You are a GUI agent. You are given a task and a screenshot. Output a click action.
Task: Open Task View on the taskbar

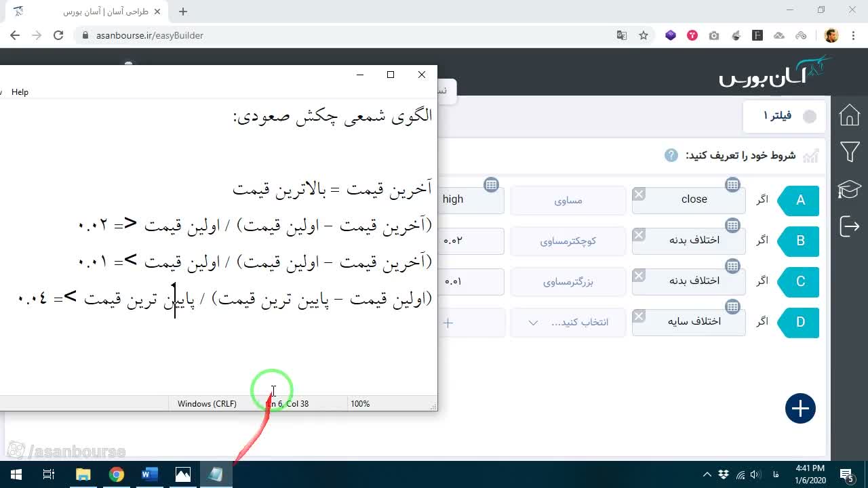pyautogui.click(x=49, y=474)
